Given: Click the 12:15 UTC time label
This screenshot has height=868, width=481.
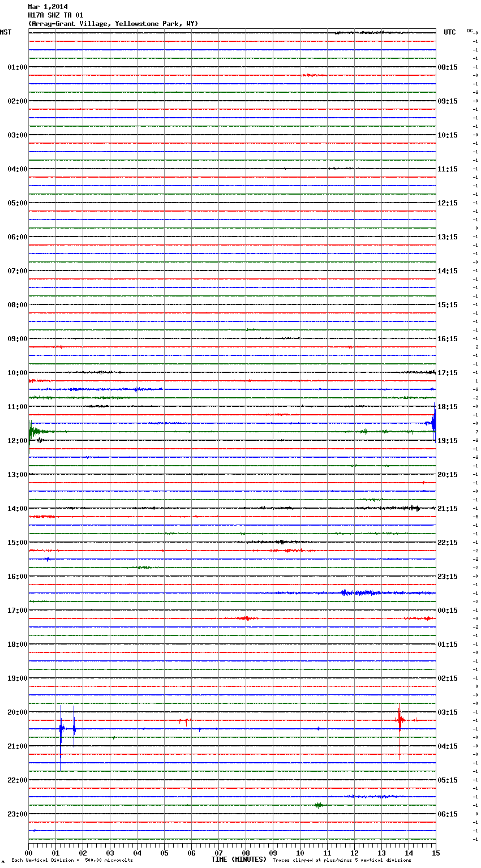Looking at the screenshot, I should pos(448,203).
